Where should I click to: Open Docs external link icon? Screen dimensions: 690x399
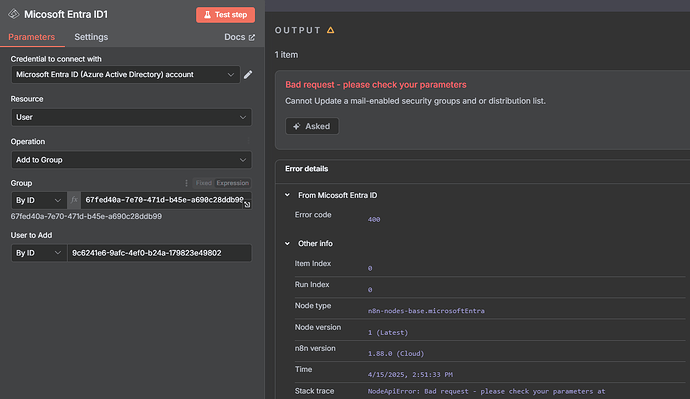252,37
